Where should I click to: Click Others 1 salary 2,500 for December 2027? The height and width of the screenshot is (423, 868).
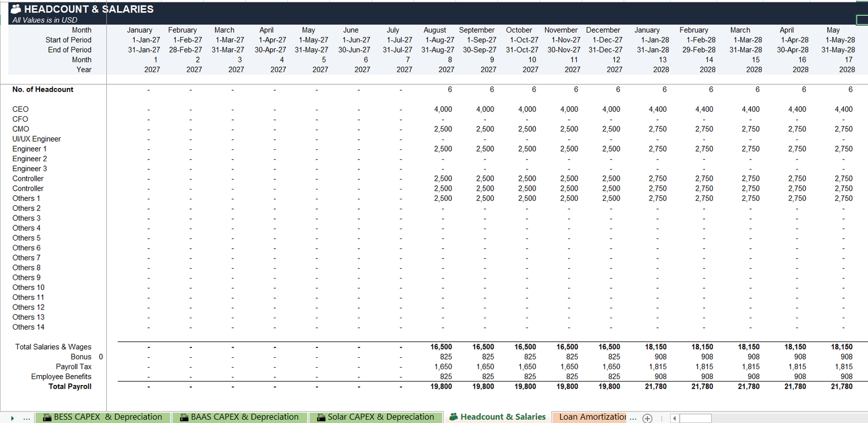click(611, 198)
